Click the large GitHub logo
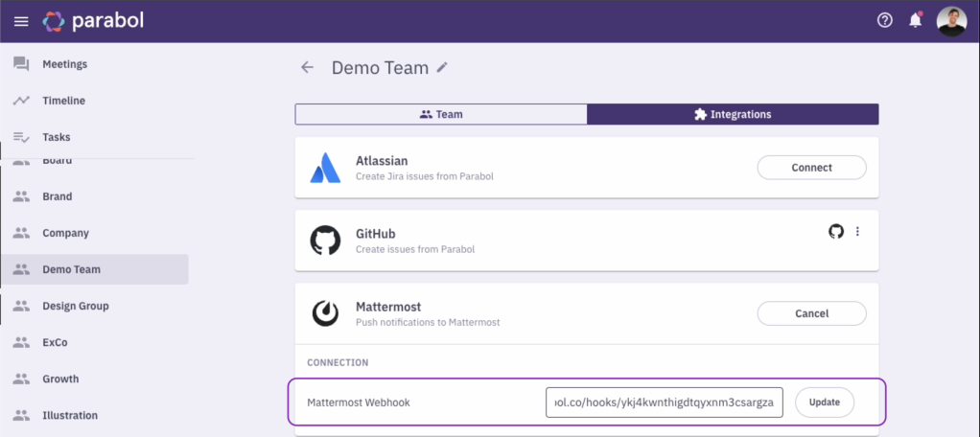The width and height of the screenshot is (980, 437). (x=326, y=241)
